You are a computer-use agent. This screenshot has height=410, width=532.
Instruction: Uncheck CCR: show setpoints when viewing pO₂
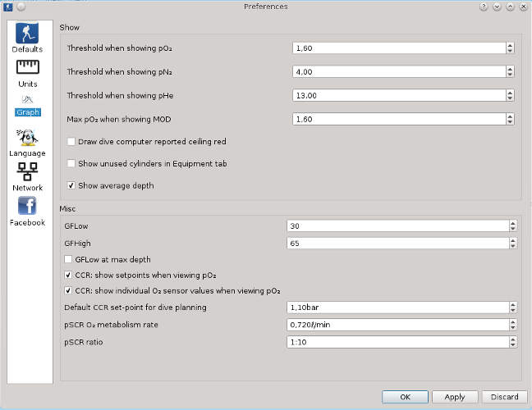point(68,275)
